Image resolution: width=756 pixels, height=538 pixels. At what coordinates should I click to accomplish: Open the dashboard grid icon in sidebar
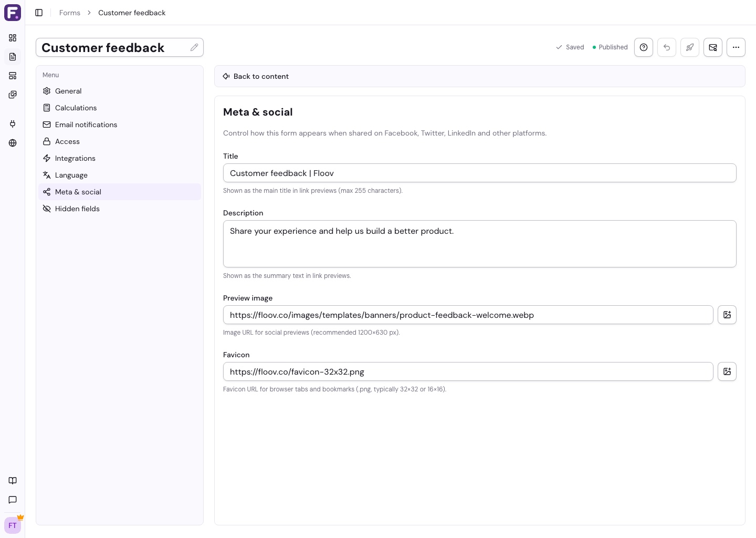[13, 38]
